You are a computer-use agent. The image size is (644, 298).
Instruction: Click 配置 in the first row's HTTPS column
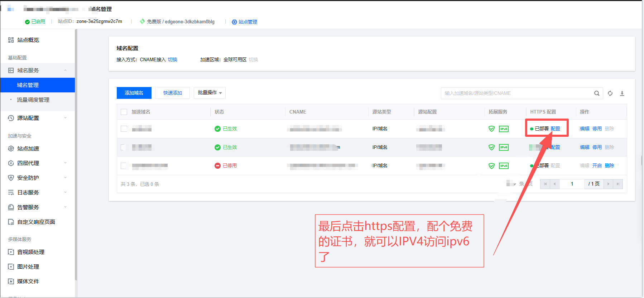[x=555, y=129]
